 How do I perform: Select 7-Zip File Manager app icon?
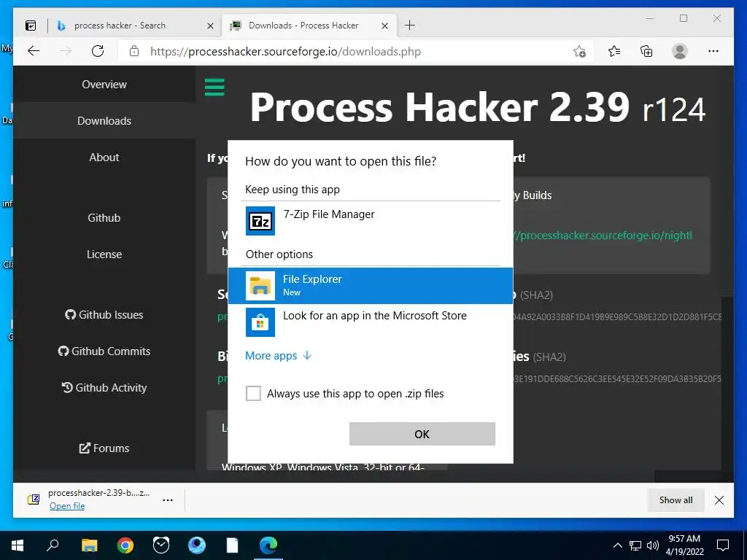(x=260, y=221)
